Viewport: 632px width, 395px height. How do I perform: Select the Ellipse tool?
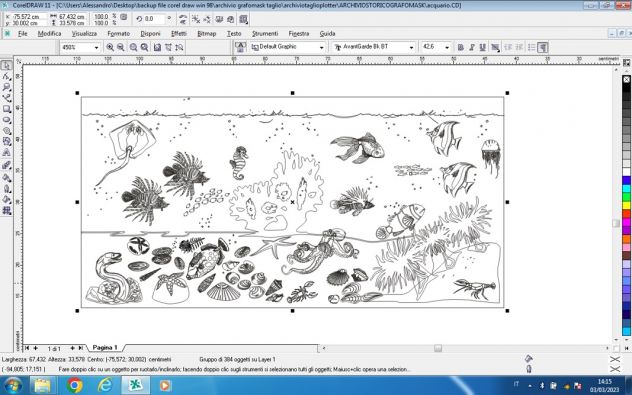[x=6, y=120]
